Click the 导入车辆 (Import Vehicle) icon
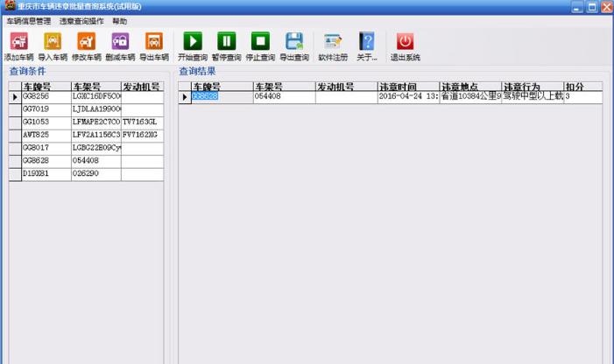 click(53, 41)
